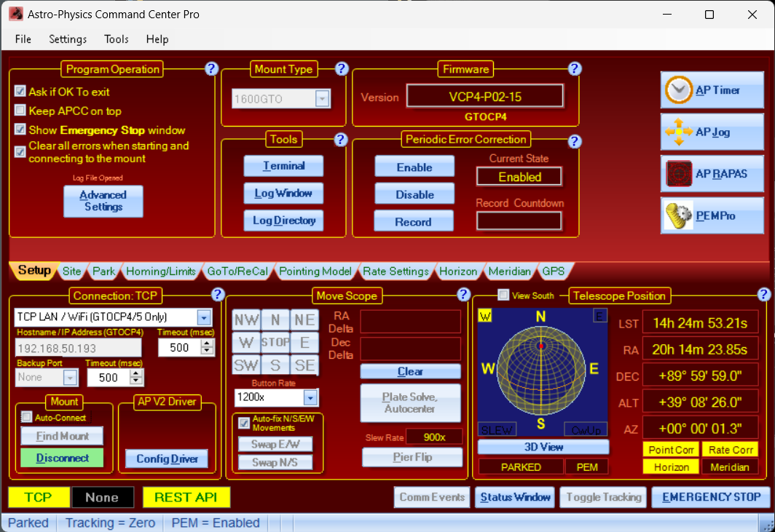This screenshot has height=532, width=775.
Task: Open Advanced Settings
Action: pos(103,201)
